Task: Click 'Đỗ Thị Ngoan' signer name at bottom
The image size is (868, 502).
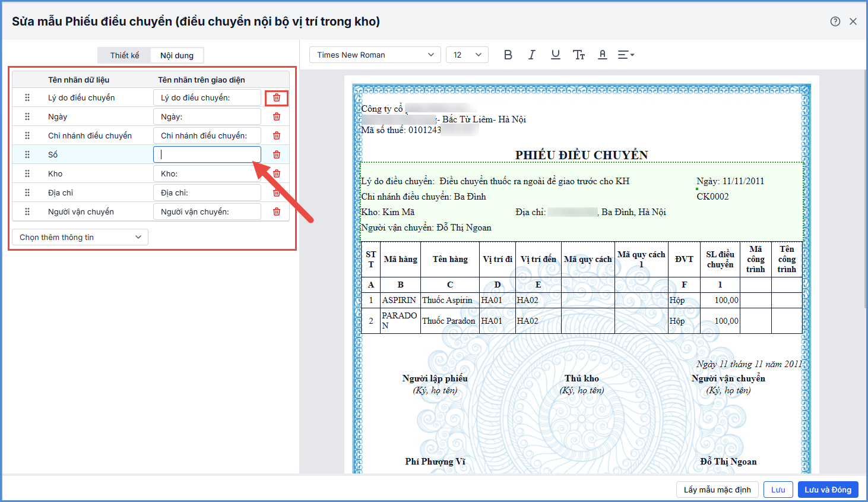Action: tap(728, 462)
